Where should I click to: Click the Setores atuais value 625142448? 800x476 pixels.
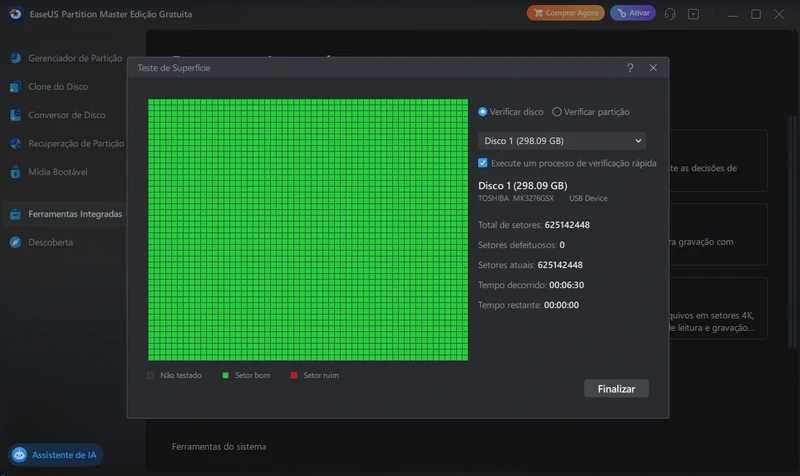pos(560,265)
